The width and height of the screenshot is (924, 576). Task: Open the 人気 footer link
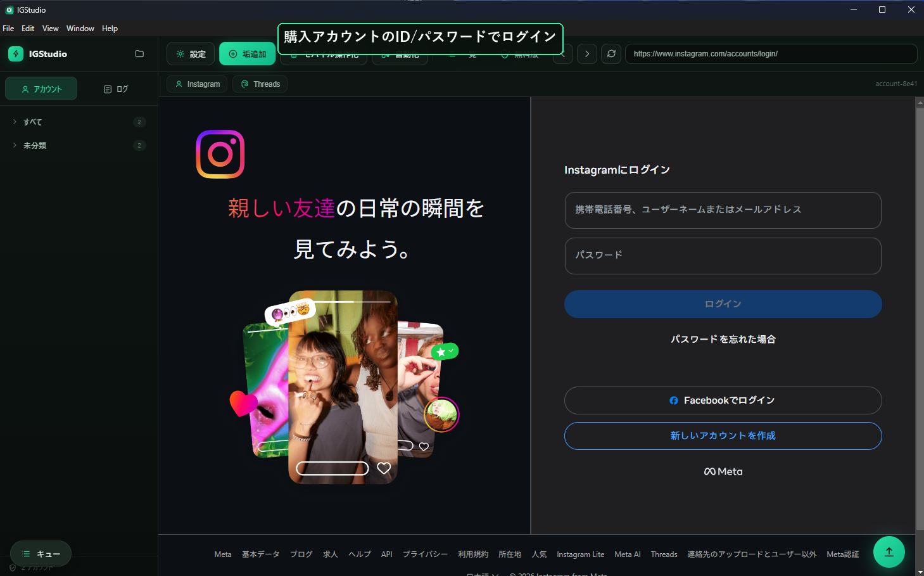(x=539, y=554)
